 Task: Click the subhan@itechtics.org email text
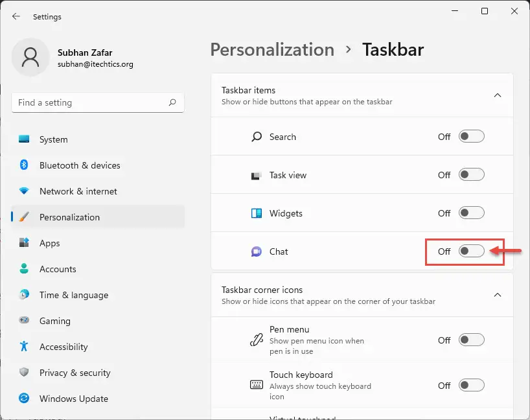(x=95, y=64)
